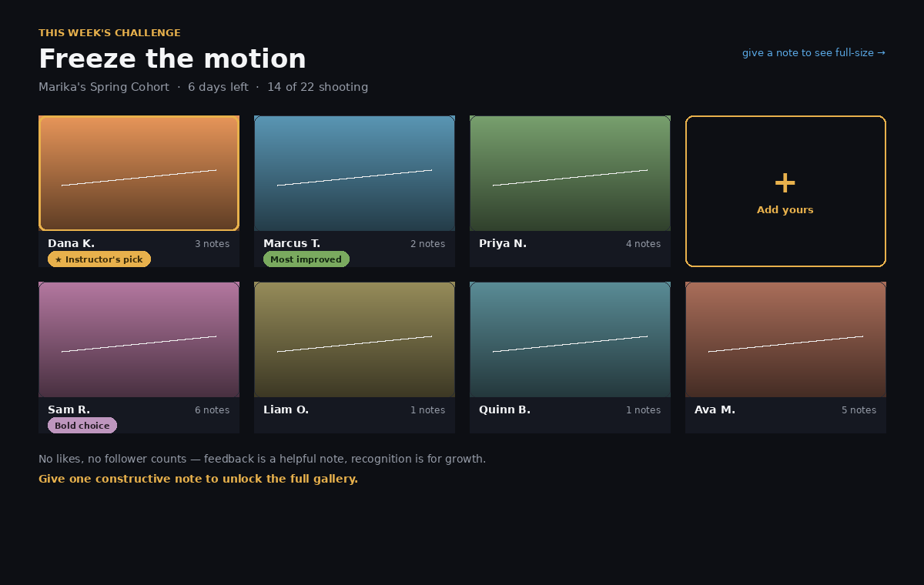Click the 'Add yours' label

785,210
